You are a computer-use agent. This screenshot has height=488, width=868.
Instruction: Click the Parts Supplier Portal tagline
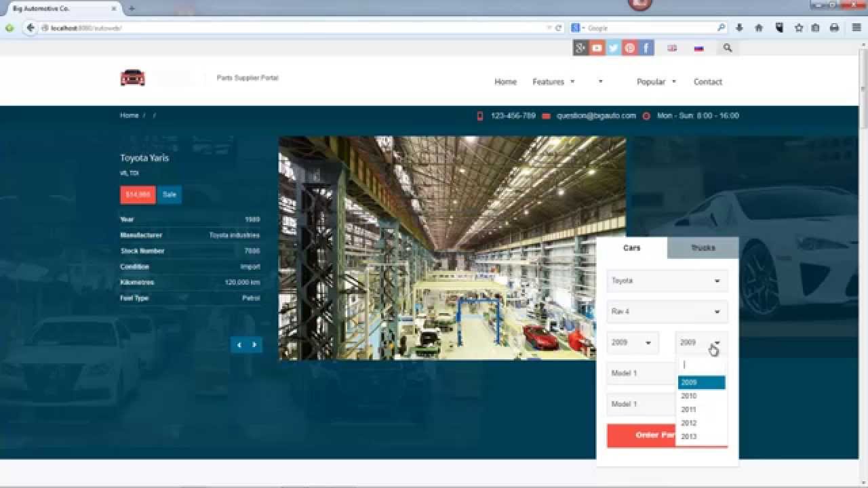coord(248,78)
